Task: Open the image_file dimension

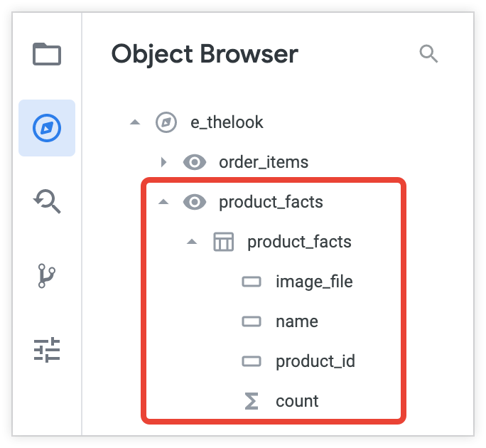Action: (314, 282)
